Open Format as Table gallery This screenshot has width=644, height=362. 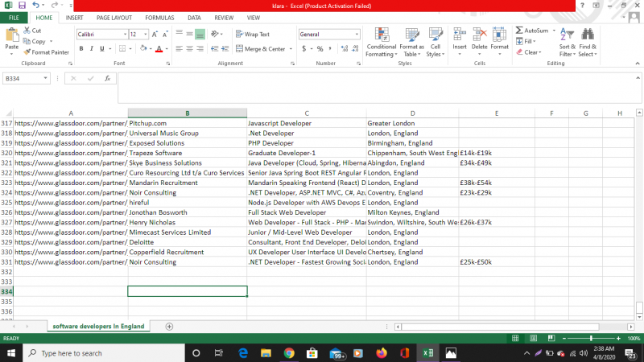click(411, 43)
